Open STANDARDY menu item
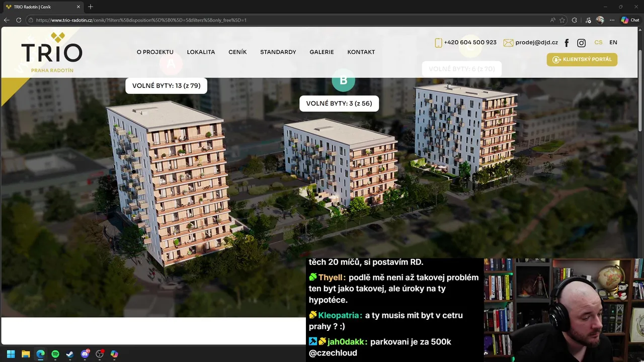The width and height of the screenshot is (644, 362). [x=278, y=52]
